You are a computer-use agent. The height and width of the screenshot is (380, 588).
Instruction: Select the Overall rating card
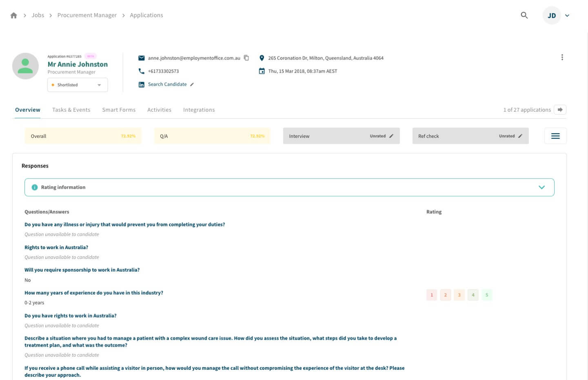(x=83, y=136)
